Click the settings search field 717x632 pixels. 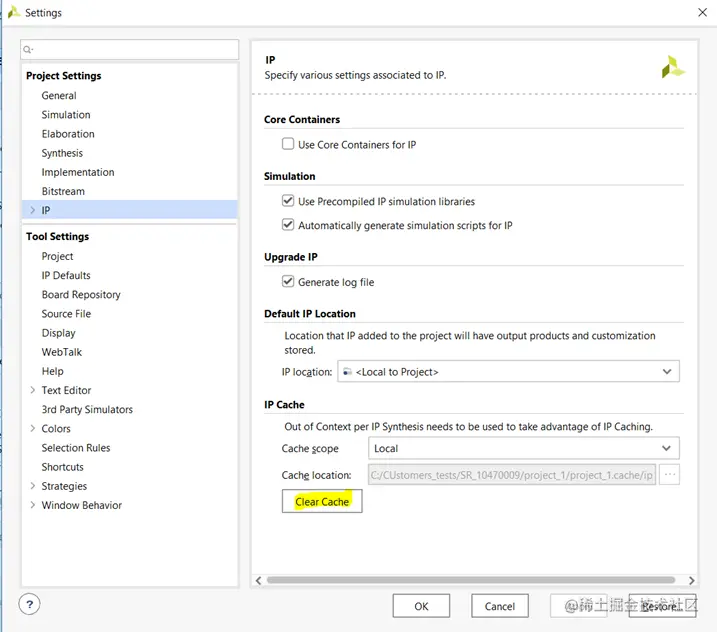pos(129,49)
